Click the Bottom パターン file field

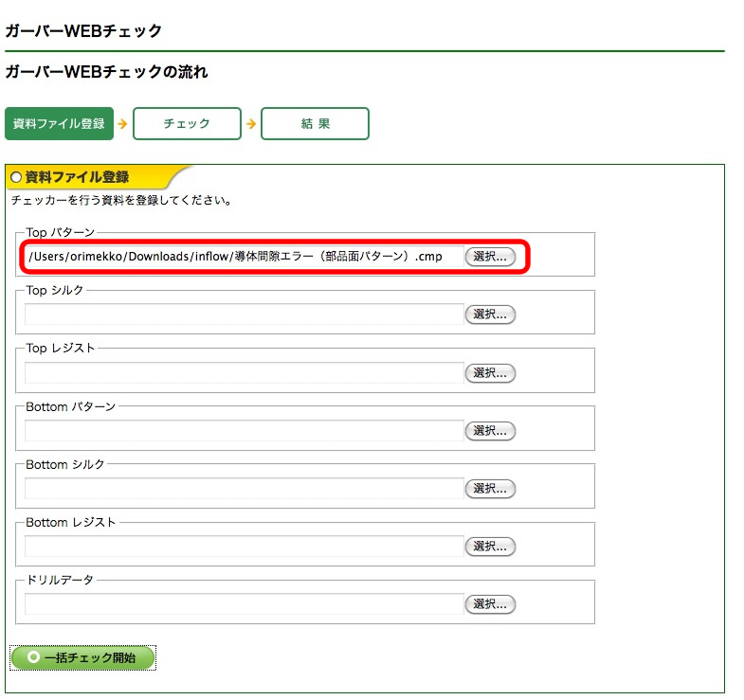pyautogui.click(x=244, y=431)
